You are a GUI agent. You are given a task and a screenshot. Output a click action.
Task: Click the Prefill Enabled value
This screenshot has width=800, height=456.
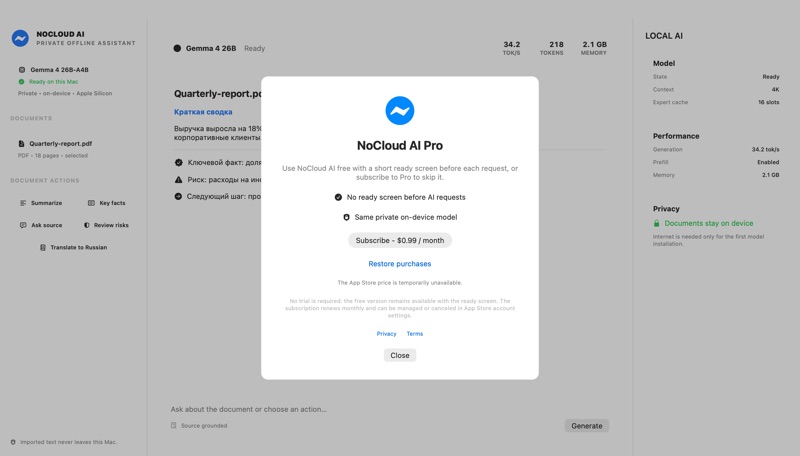pos(768,162)
